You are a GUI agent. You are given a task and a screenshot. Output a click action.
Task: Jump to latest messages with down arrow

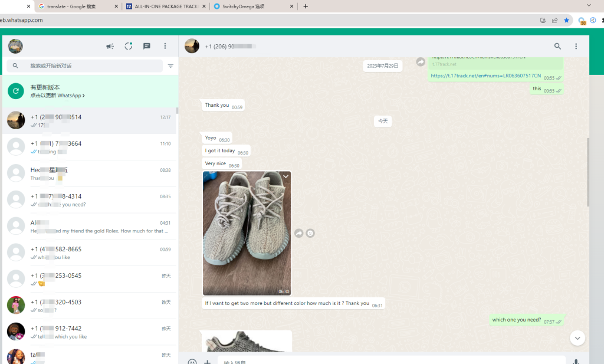(577, 338)
